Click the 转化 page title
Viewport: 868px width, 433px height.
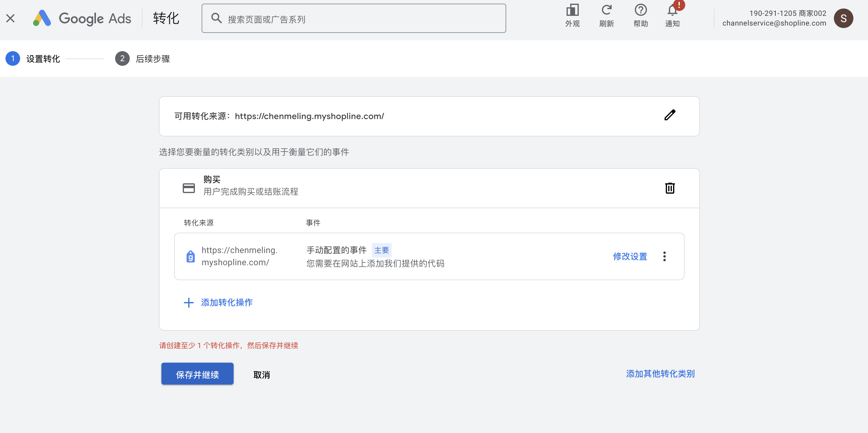166,18
